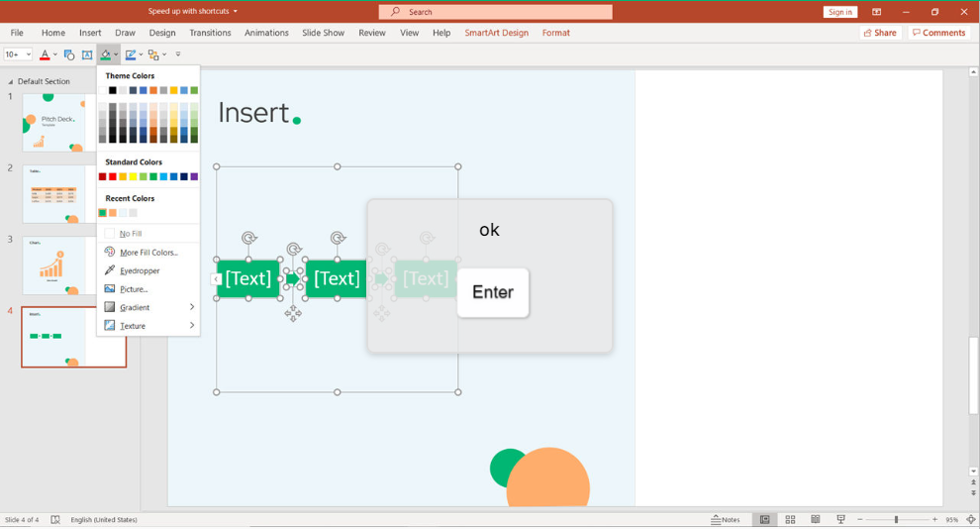This screenshot has width=980, height=529.
Task: Choose the green recent color swatch
Action: 103,213
